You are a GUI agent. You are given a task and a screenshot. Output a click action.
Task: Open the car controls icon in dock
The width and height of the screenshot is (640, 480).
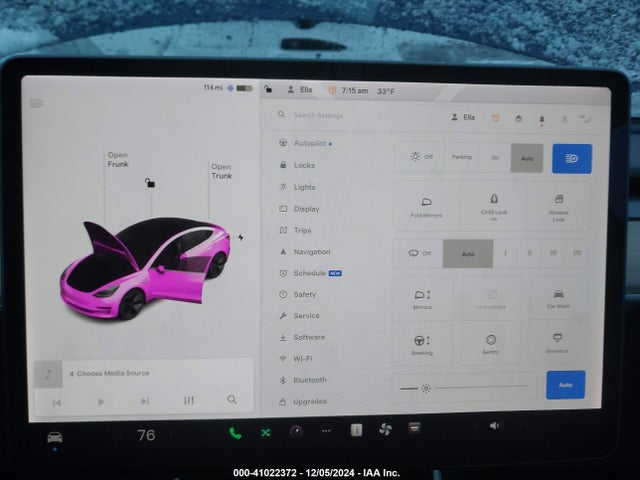coord(55,438)
